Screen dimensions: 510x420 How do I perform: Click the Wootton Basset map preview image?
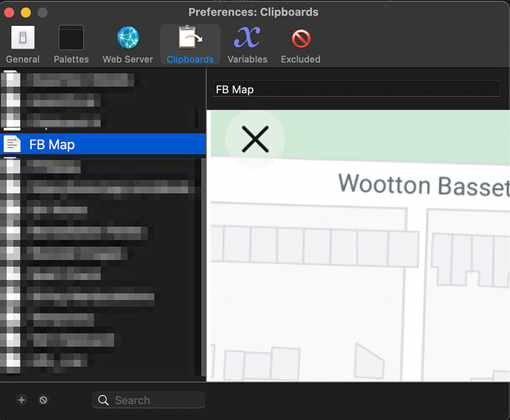pyautogui.click(x=358, y=246)
